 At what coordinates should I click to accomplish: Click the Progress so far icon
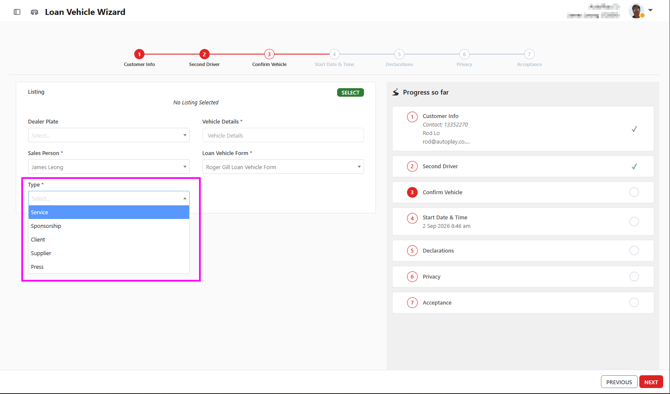396,92
